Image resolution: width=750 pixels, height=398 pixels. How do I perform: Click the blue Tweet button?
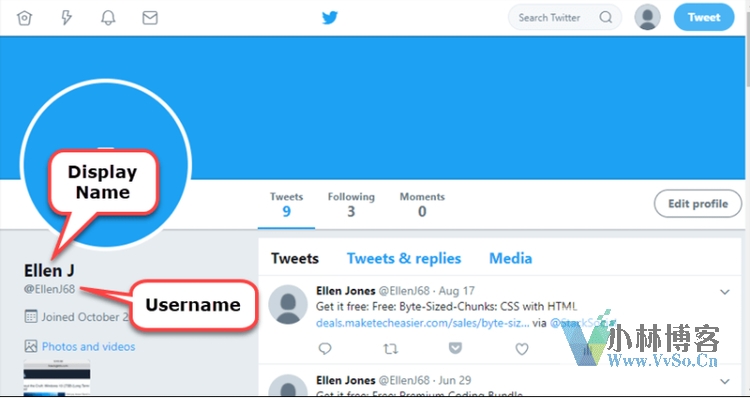coord(704,18)
